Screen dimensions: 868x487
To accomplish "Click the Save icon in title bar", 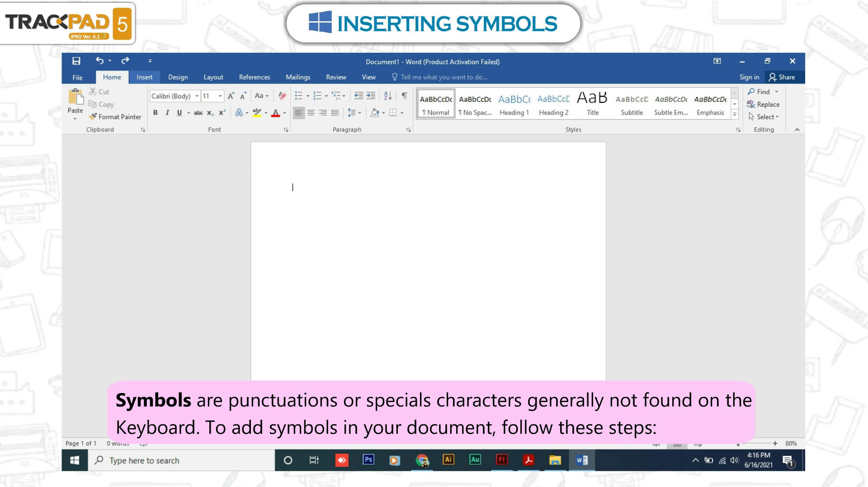I will coord(76,61).
